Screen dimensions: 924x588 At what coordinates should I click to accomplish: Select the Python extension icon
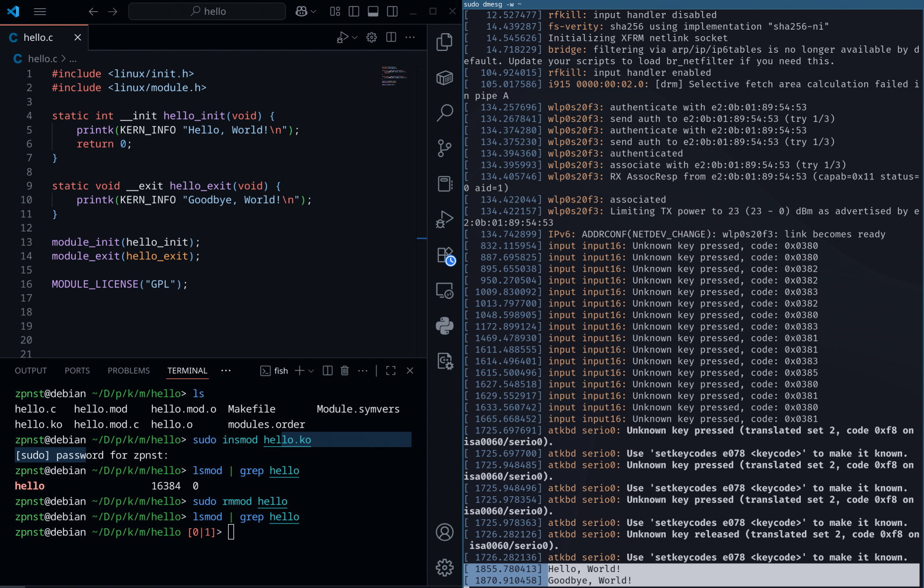point(444,326)
